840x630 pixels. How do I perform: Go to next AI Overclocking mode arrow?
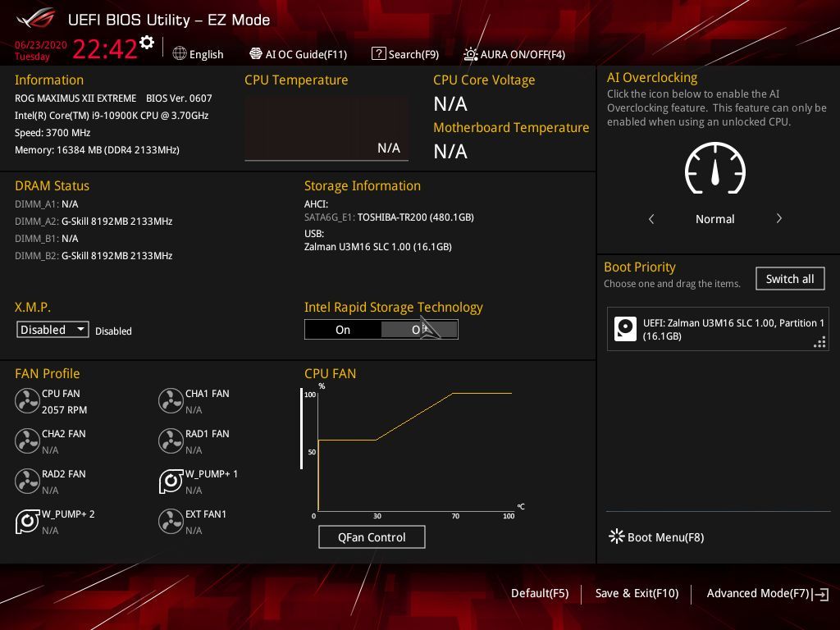click(779, 218)
